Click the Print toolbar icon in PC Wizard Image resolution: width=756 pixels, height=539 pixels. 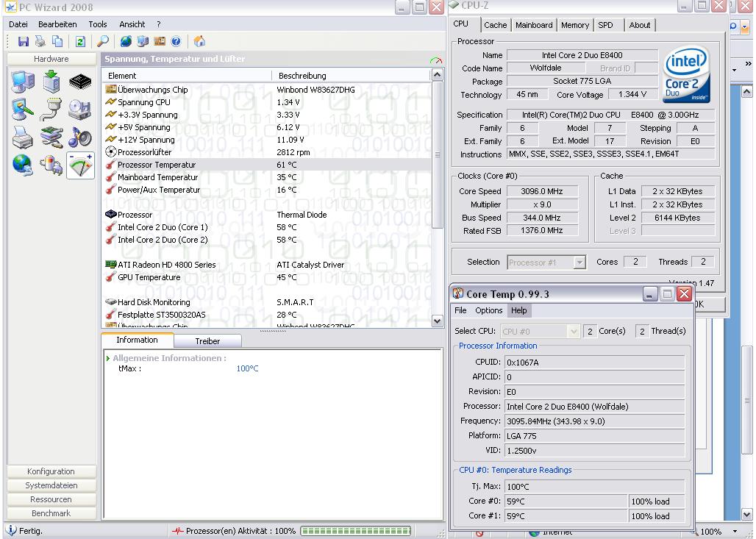pos(40,41)
